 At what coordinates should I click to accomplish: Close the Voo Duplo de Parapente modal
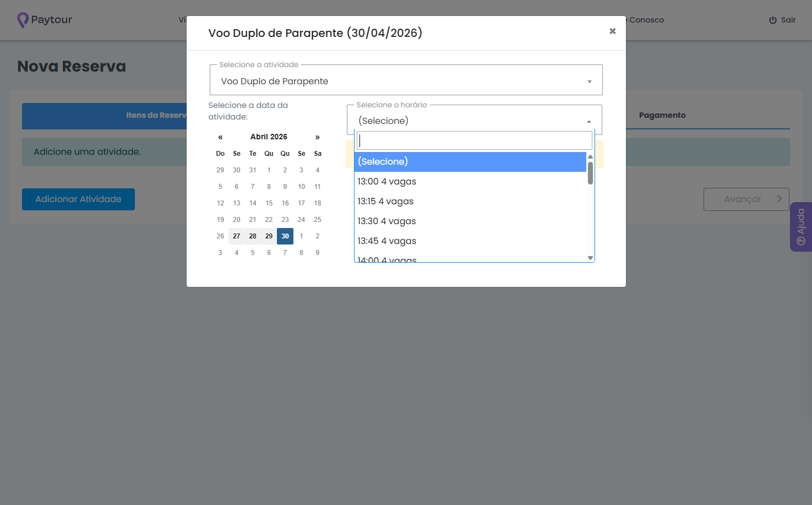[x=612, y=31]
